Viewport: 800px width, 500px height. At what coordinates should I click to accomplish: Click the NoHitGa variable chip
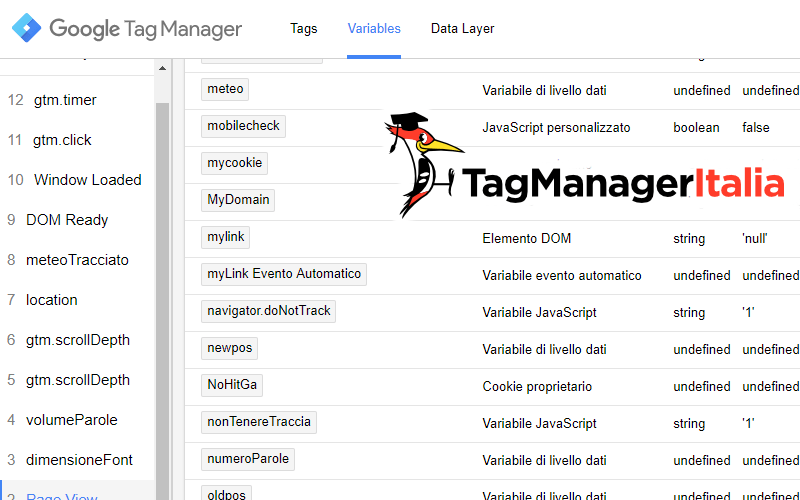[x=232, y=385]
